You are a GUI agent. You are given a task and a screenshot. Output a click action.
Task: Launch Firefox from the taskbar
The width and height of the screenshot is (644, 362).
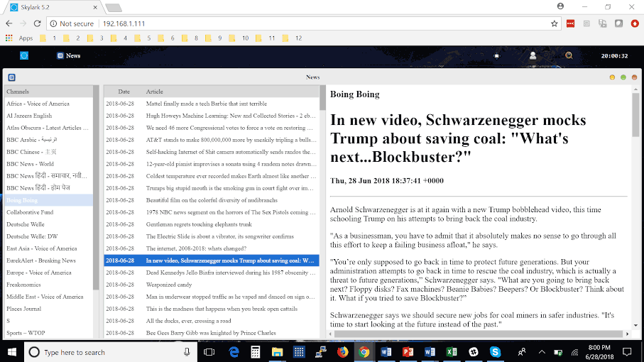[342, 352]
